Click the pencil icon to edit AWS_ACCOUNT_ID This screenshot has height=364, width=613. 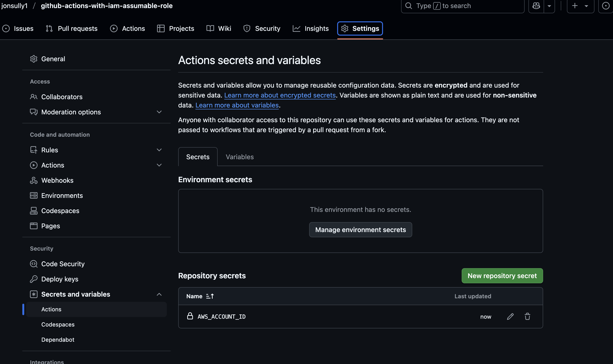510,316
